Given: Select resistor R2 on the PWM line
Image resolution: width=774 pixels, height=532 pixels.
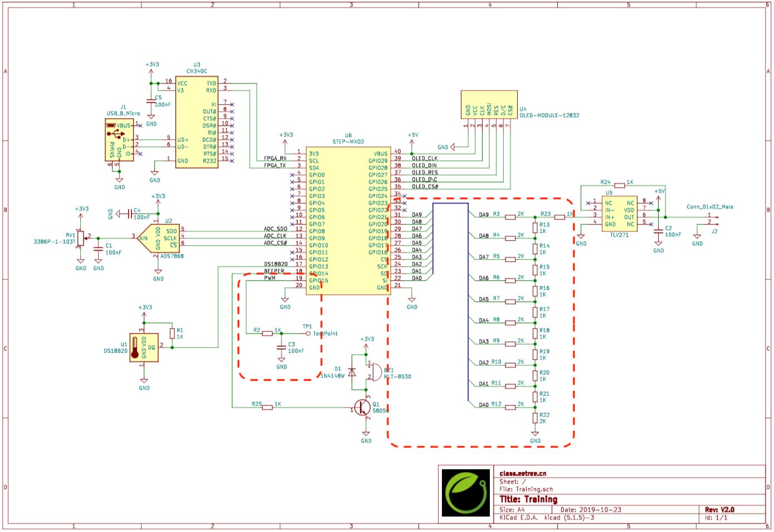Looking at the screenshot, I should point(267,333).
